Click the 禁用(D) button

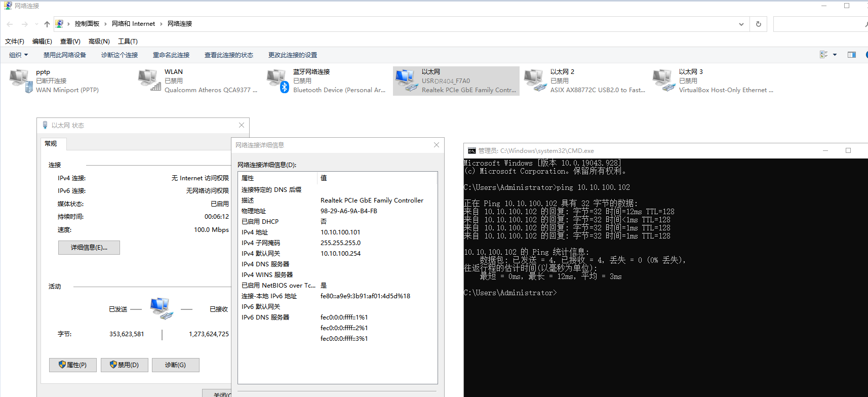click(125, 365)
